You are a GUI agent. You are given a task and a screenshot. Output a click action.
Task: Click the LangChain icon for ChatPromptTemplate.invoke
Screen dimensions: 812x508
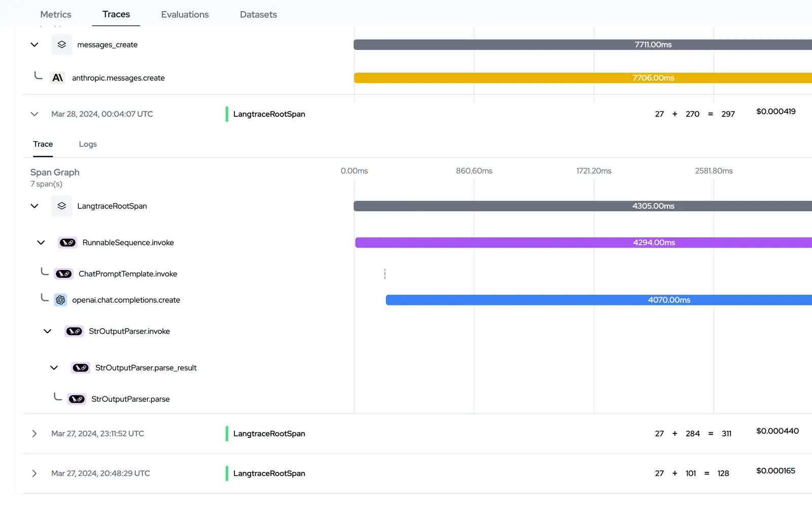(64, 274)
